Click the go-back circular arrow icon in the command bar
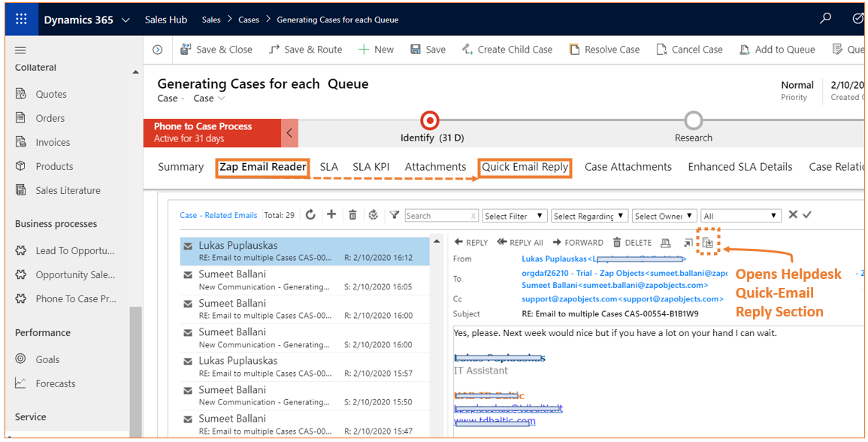868x442 pixels. click(x=158, y=50)
